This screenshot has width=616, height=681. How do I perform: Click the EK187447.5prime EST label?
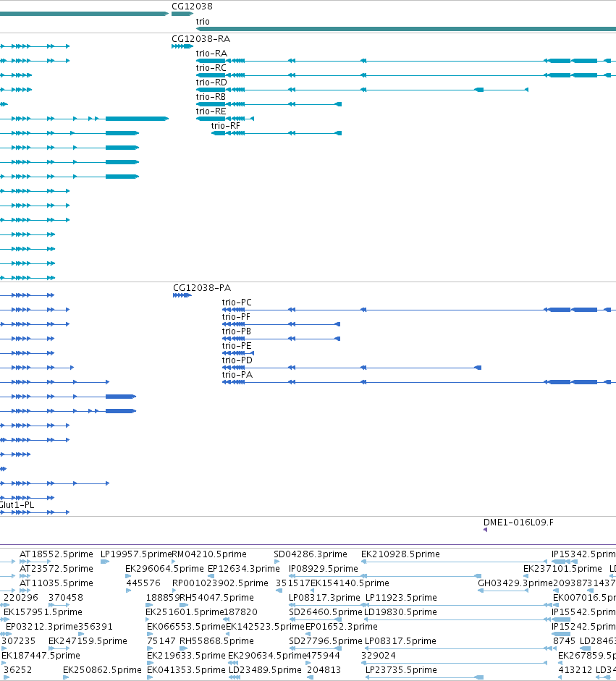pyautogui.click(x=41, y=656)
